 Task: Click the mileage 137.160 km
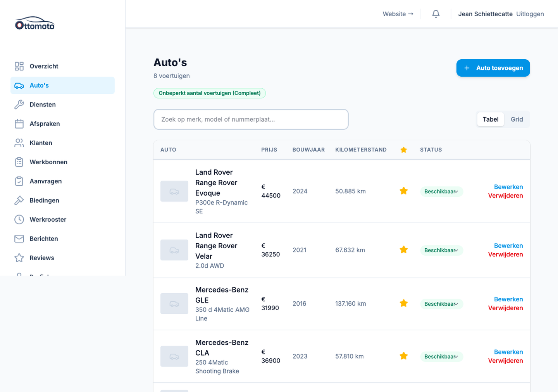click(x=351, y=304)
